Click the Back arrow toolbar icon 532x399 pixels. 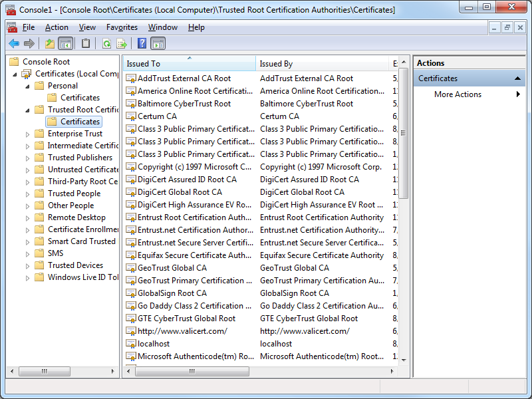[13, 44]
